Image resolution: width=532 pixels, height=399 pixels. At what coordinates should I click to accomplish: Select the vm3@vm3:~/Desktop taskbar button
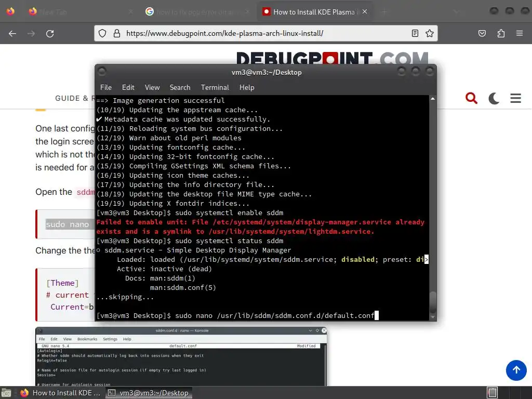coord(148,393)
